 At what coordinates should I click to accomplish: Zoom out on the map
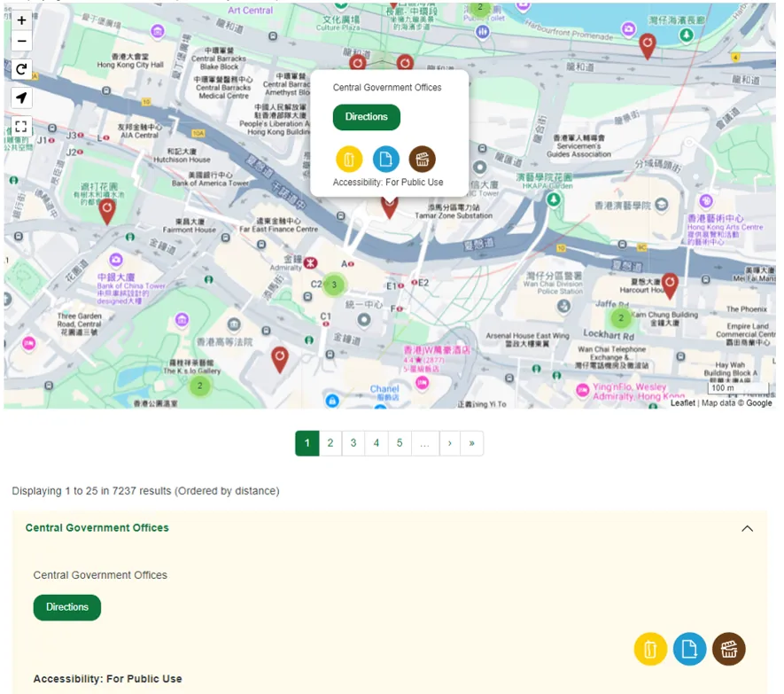[x=21, y=41]
